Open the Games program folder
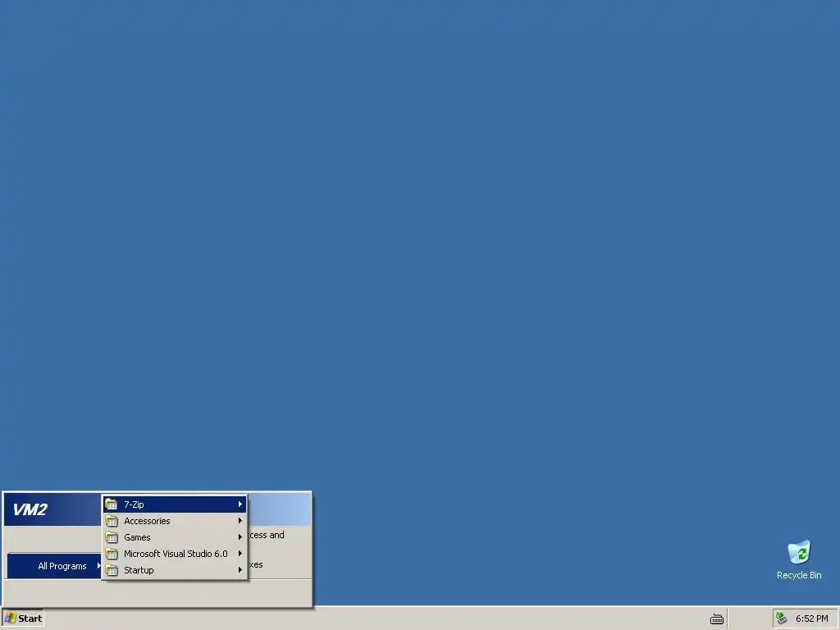The height and width of the screenshot is (630, 840). coord(175,537)
